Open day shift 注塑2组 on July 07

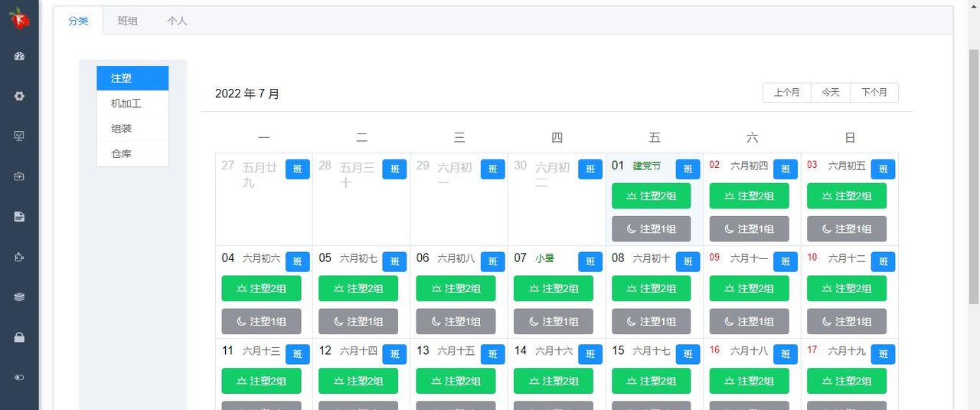[x=554, y=288]
